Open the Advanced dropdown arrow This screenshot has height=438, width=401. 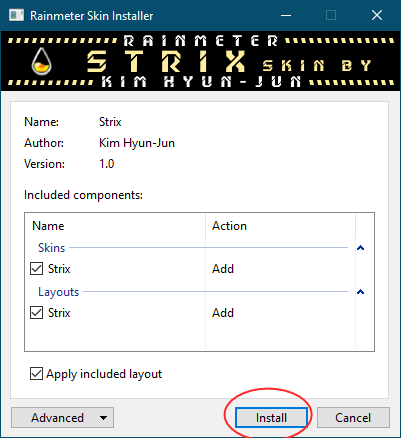click(103, 418)
